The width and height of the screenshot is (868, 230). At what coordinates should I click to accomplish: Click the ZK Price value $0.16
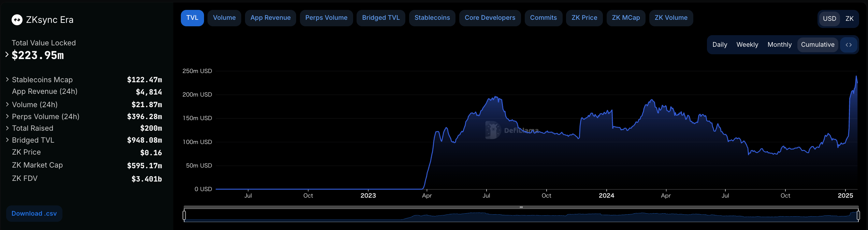click(151, 153)
